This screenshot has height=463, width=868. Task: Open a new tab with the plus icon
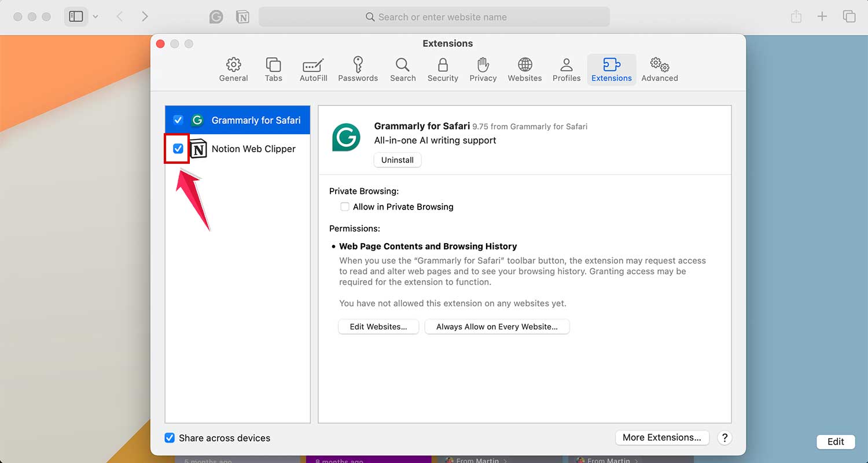822,16
